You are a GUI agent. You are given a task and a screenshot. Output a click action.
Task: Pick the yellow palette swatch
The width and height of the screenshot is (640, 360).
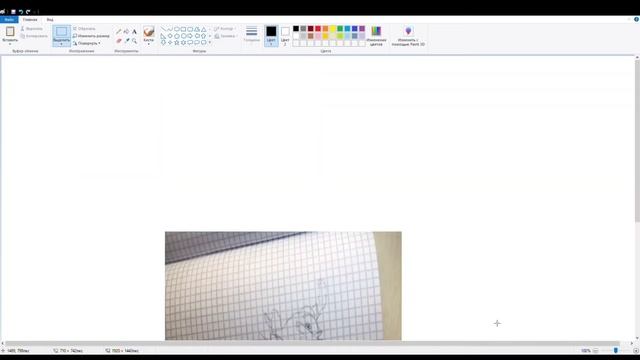[333, 29]
